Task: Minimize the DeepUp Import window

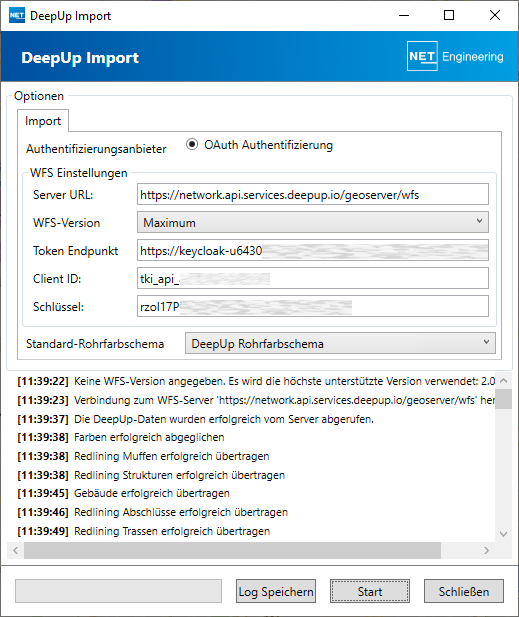Action: (x=404, y=15)
